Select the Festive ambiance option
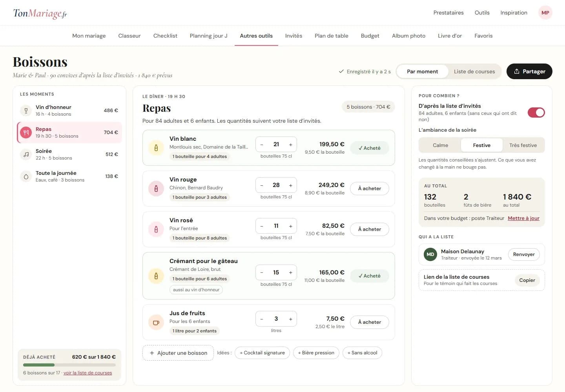The height and width of the screenshot is (392, 565). tap(481, 145)
